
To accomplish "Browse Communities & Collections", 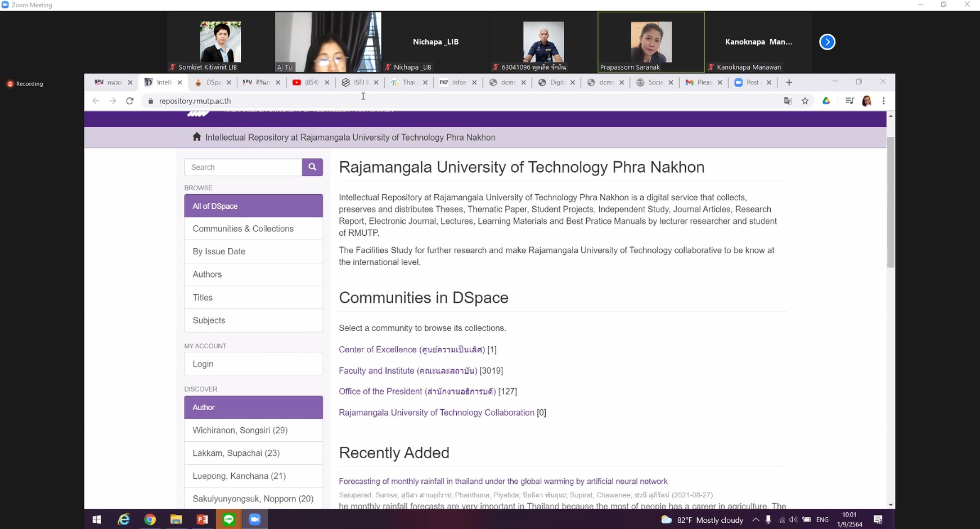I will tap(254, 228).
